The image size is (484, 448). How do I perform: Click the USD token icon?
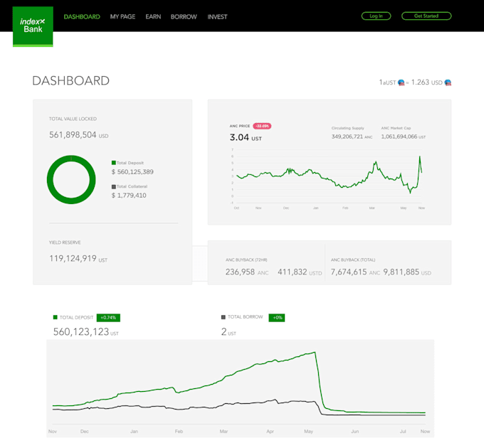448,82
